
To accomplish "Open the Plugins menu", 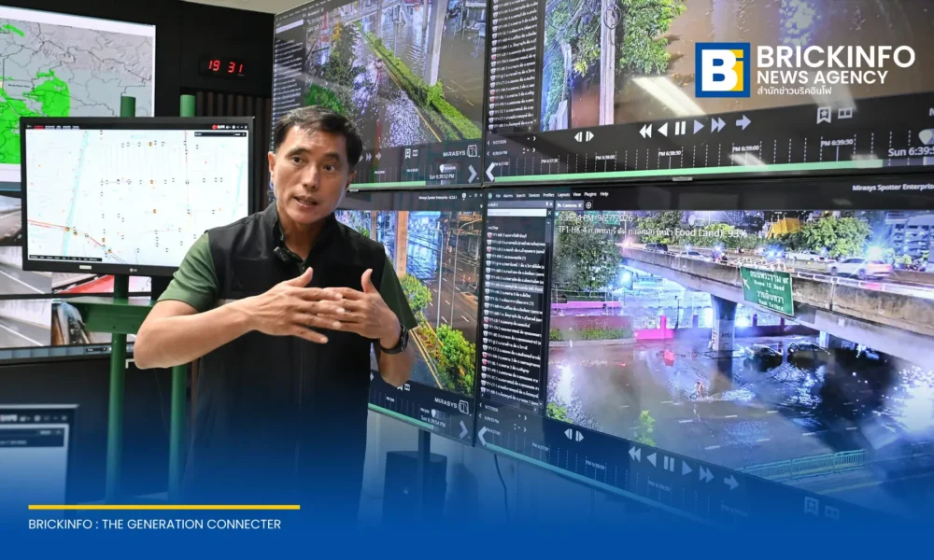I will [590, 194].
